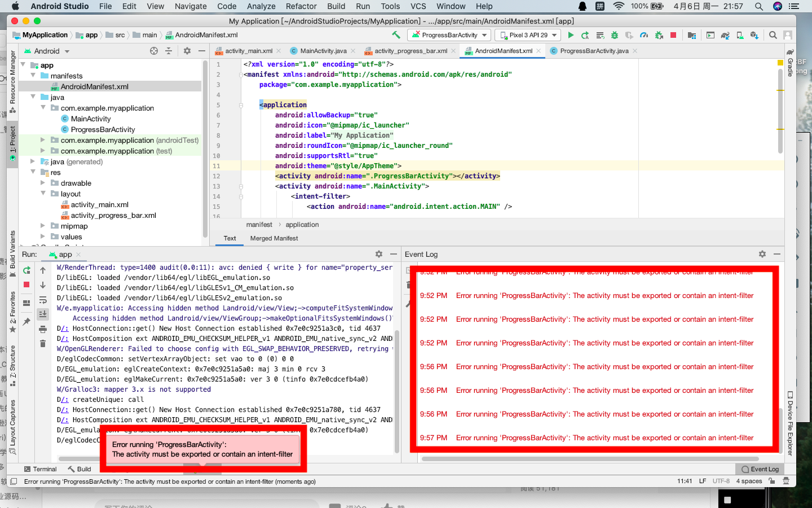Click scroll-from-source target icon in Project panel
Viewport: 812px width, 508px height.
pos(154,51)
